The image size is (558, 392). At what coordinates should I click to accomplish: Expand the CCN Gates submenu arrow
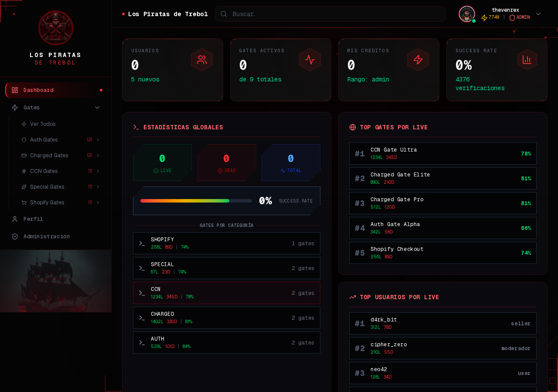click(x=98, y=171)
